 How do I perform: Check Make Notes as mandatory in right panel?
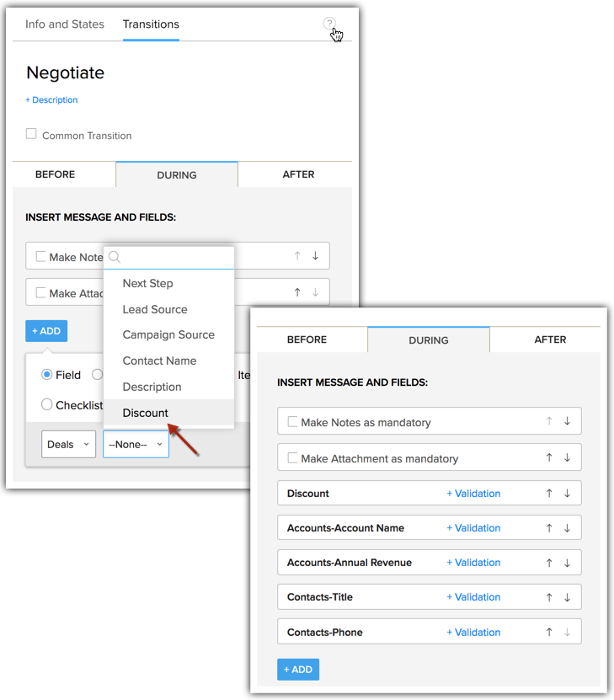coord(293,421)
